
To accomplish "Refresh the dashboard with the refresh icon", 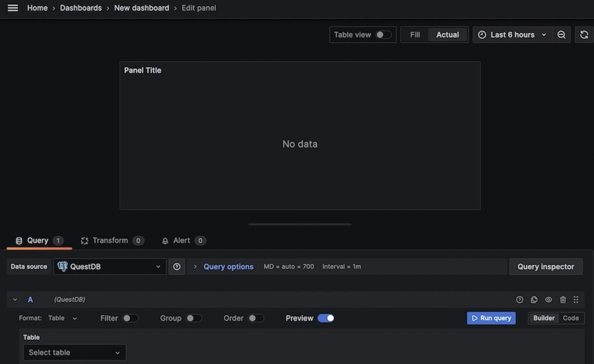I will [x=584, y=35].
